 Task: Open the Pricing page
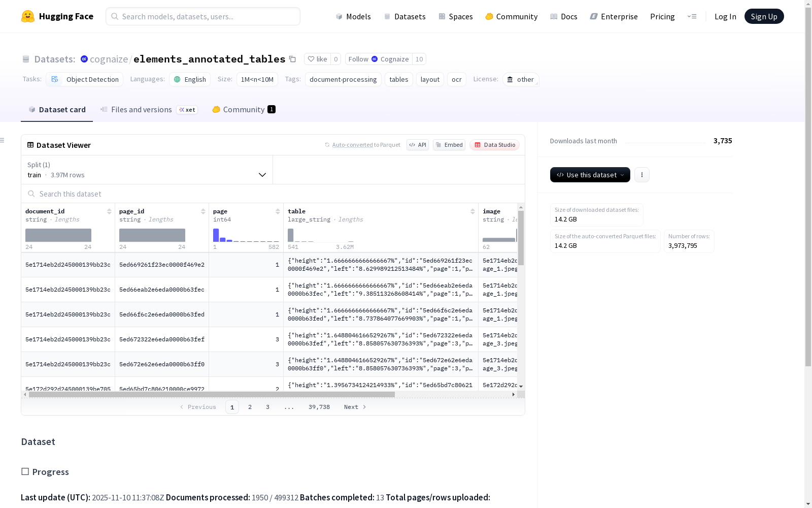point(662,16)
